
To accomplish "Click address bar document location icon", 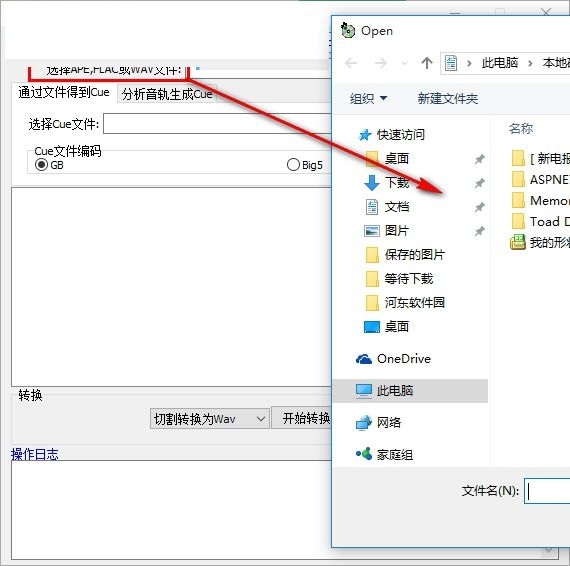I will click(451, 63).
